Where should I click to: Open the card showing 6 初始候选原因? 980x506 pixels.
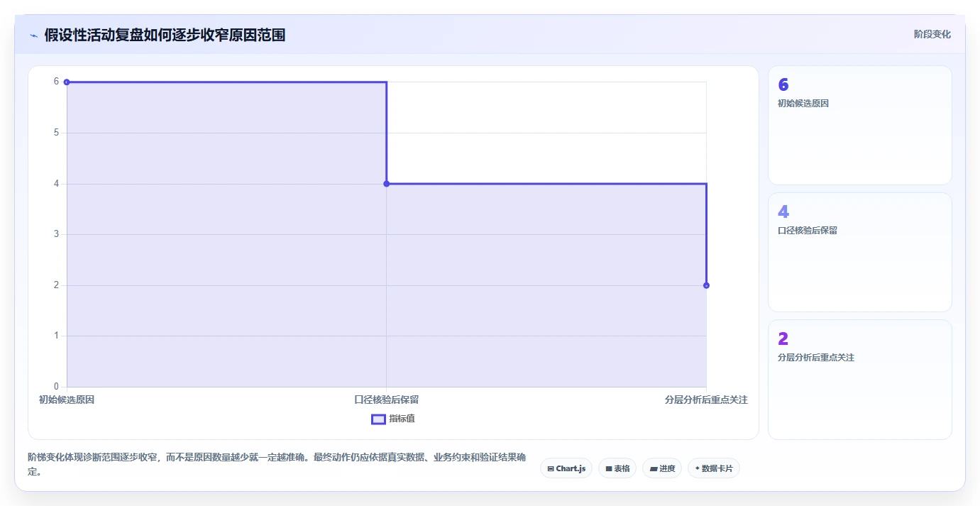(x=859, y=125)
